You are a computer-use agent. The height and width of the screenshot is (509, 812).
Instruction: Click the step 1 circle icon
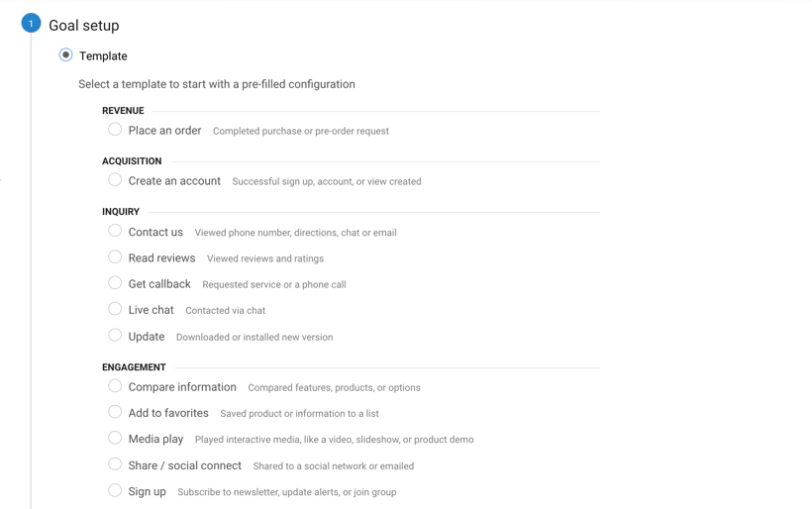31,24
